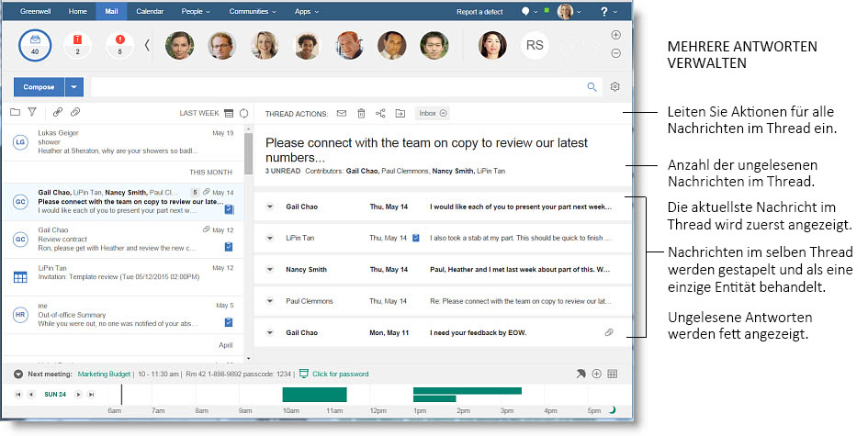The width and height of the screenshot is (868, 436).
Task: Click the filter funnel icon
Action: tap(32, 112)
